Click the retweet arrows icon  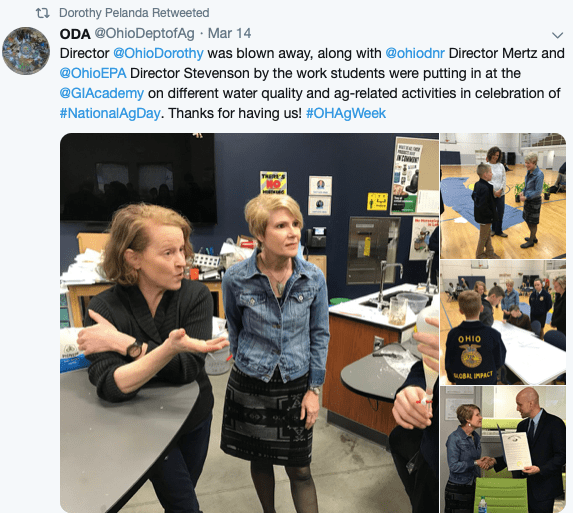coord(42,13)
